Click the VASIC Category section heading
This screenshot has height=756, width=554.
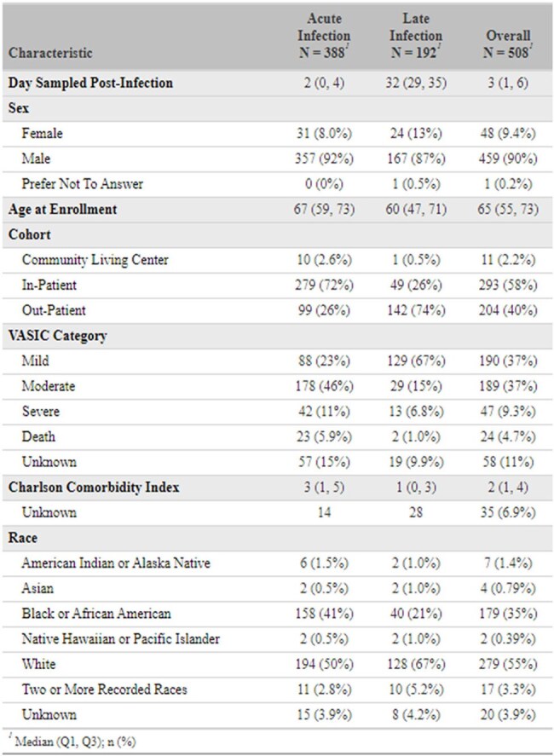58,336
